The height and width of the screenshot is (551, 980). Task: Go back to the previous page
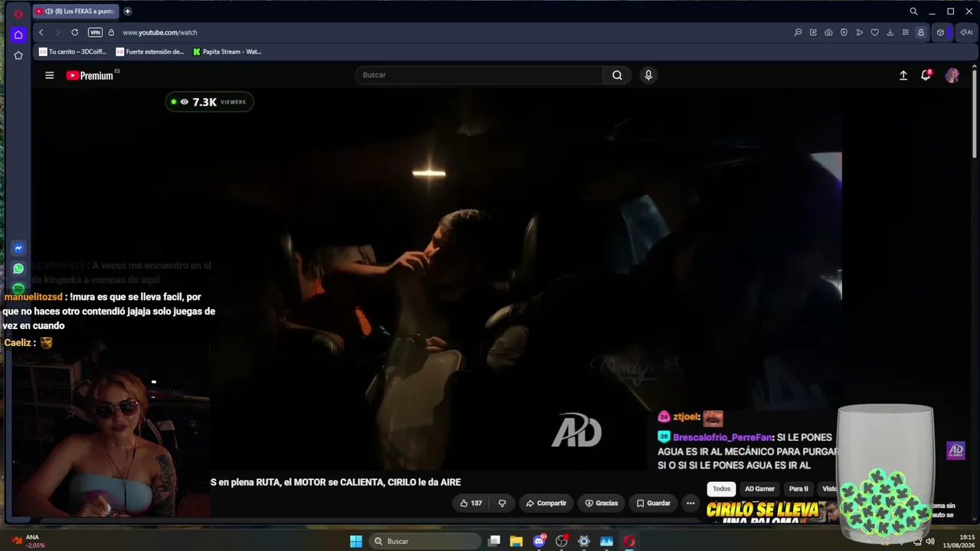click(x=41, y=32)
